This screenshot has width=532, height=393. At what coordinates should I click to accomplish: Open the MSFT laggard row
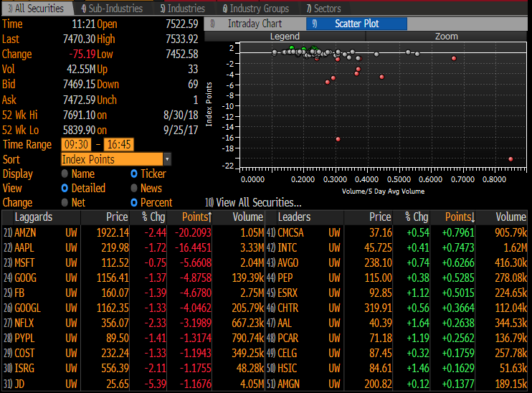(x=133, y=263)
